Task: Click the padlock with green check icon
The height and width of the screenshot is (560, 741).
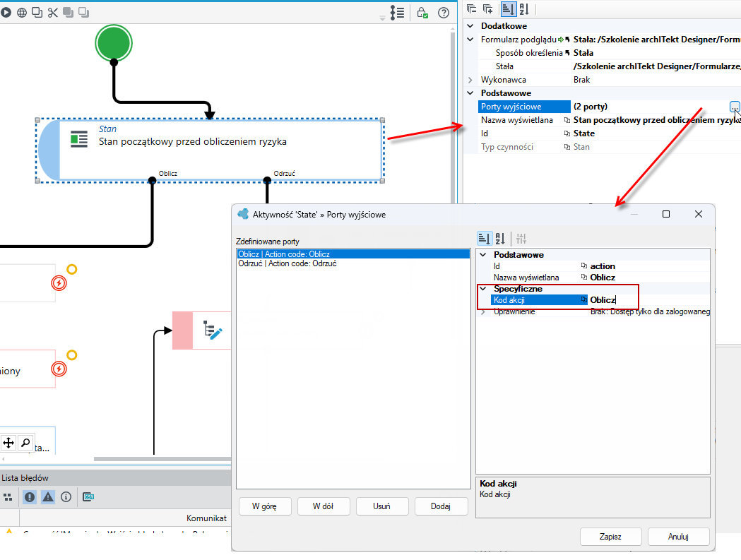Action: (x=422, y=13)
